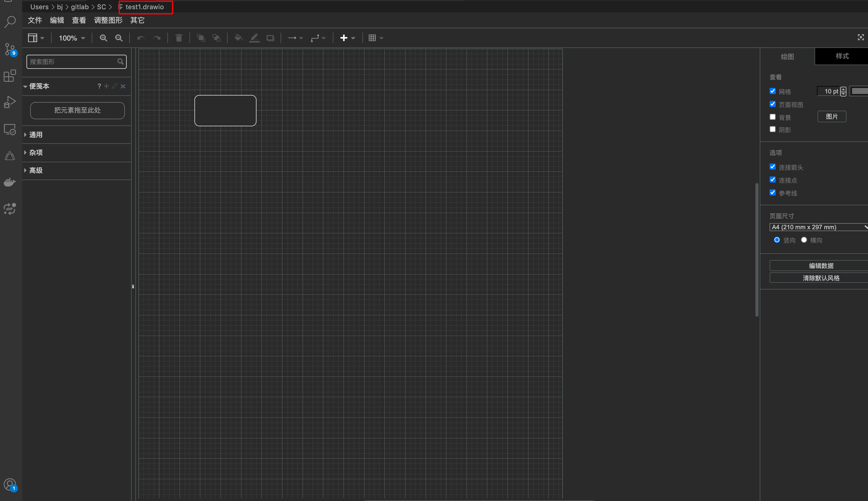Screen dimensions: 868x501
Task: Open the Azure view in activity bar
Action: 10,156
